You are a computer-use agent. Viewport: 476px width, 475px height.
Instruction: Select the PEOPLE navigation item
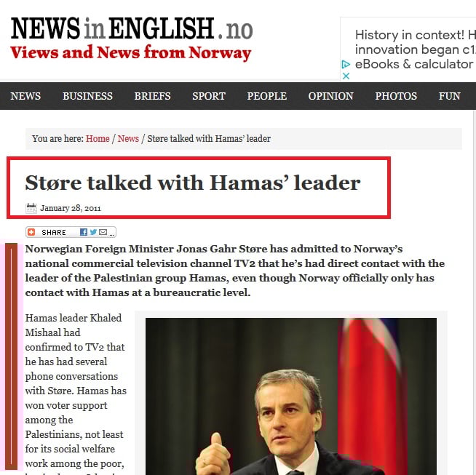click(267, 96)
